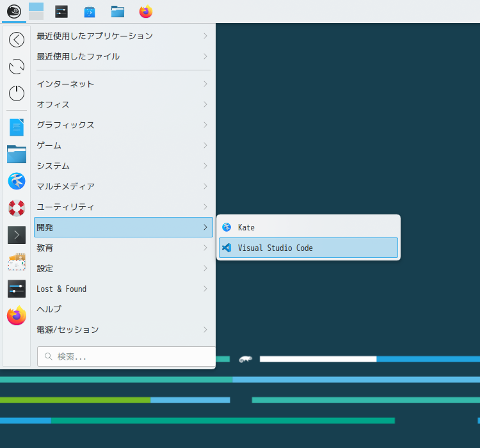Screen dimensions: 480x448
Task: Launch Discover software store from panel
Action: pos(90,12)
